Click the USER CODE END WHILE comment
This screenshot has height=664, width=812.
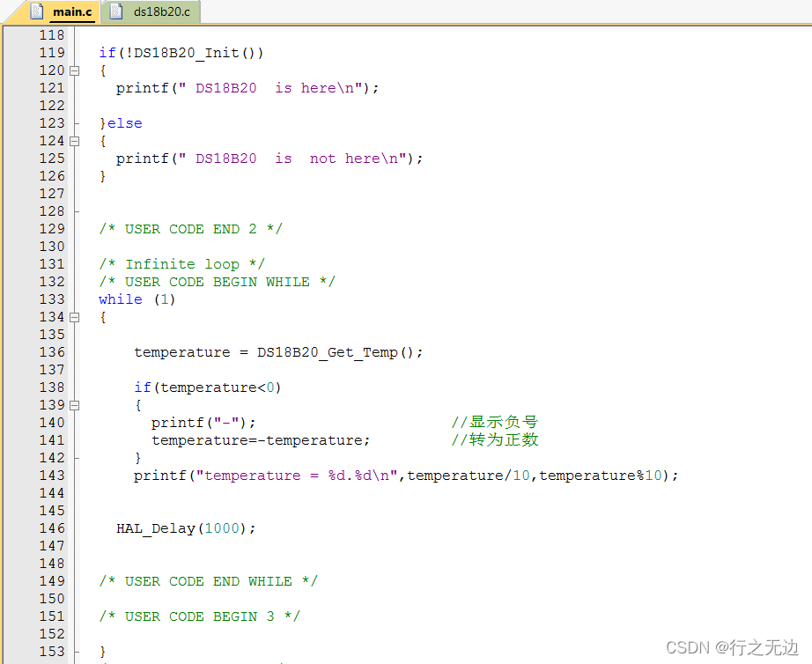click(208, 581)
